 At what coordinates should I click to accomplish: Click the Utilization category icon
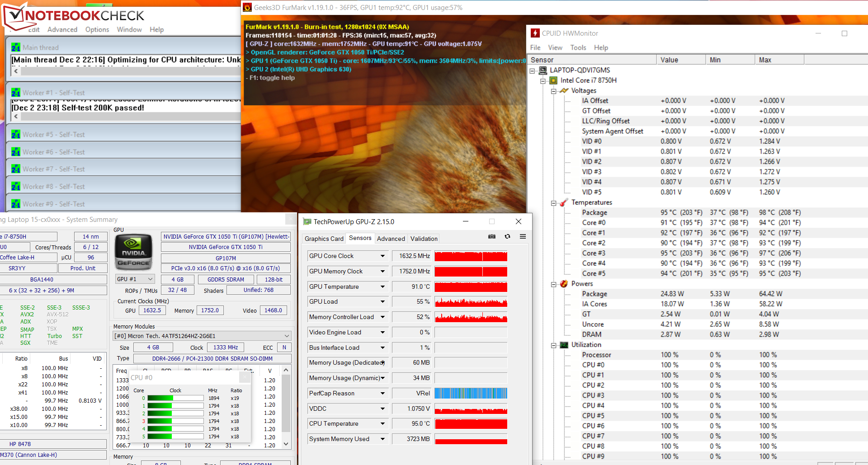[x=564, y=345]
